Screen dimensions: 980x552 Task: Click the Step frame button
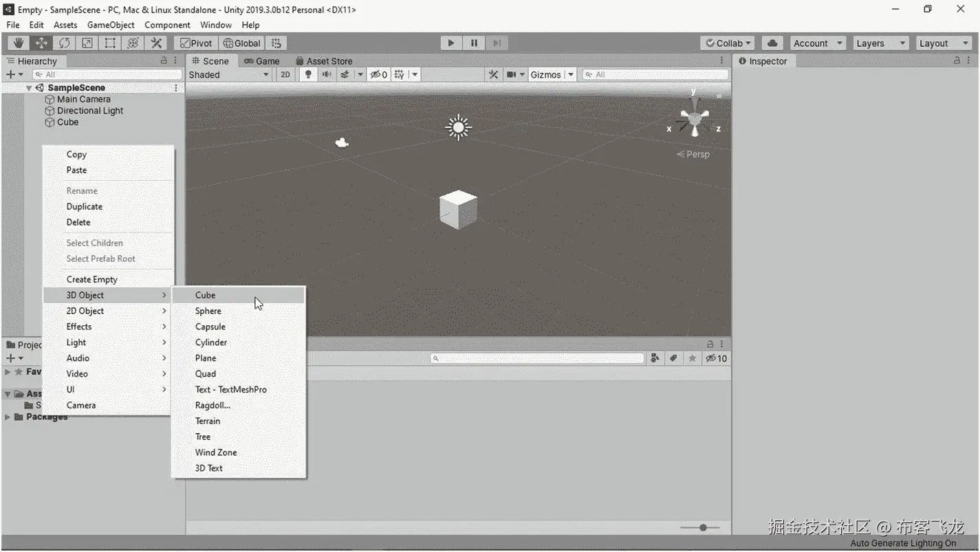coord(497,43)
